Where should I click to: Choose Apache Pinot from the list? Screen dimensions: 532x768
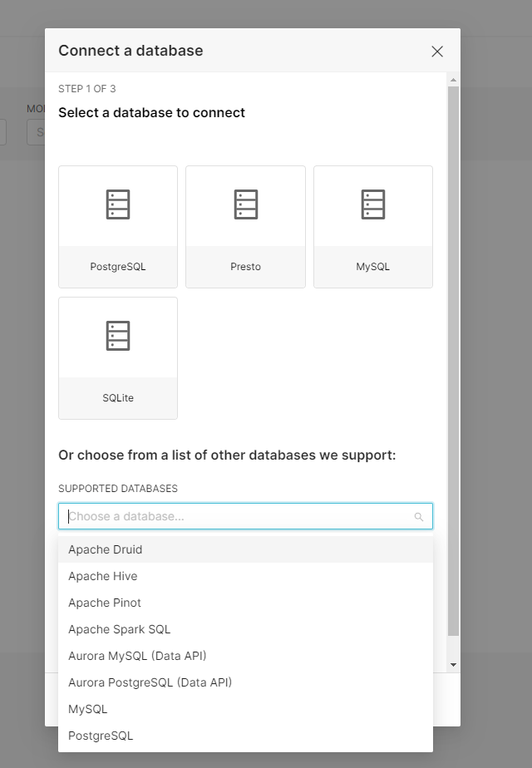[x=105, y=603]
